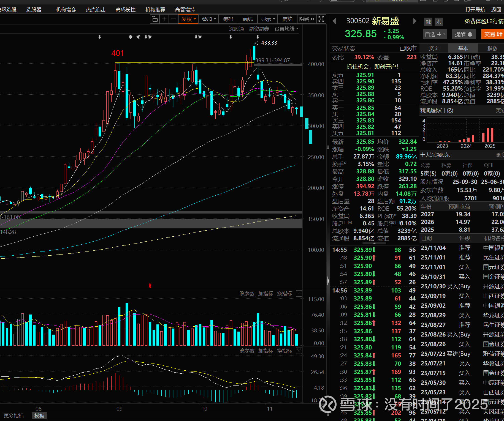Select 公募 shareholder category
Screen dimensions: 504x421
pyautogui.click(x=425, y=165)
